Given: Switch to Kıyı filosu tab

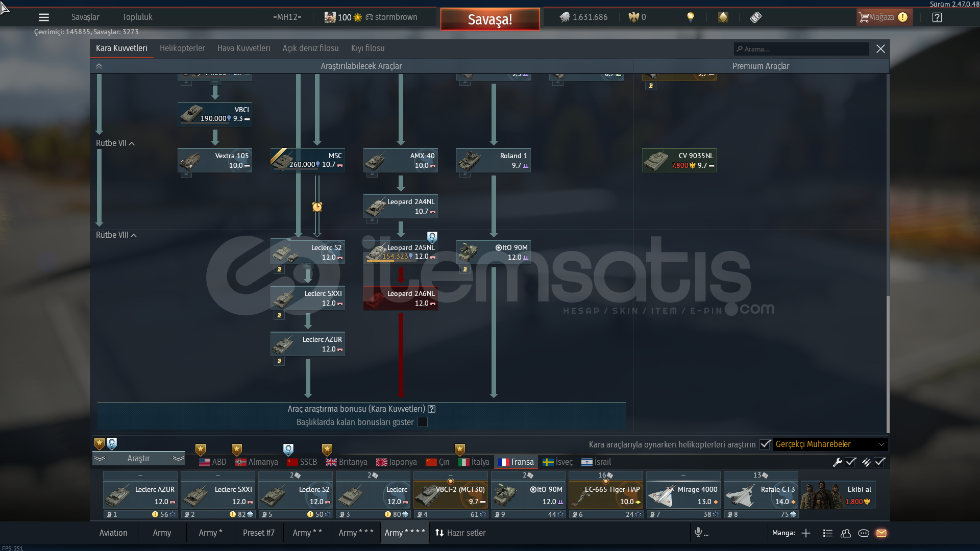Looking at the screenshot, I should (368, 48).
